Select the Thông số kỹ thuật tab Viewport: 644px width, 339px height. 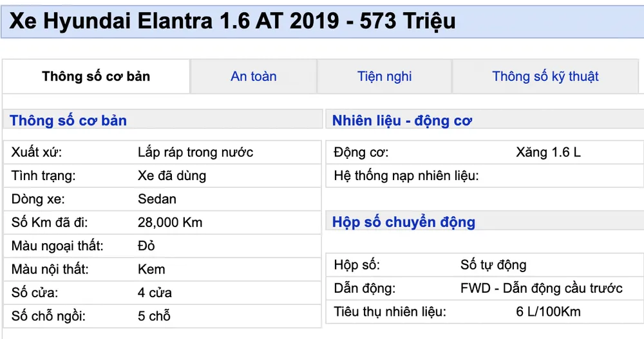click(545, 77)
